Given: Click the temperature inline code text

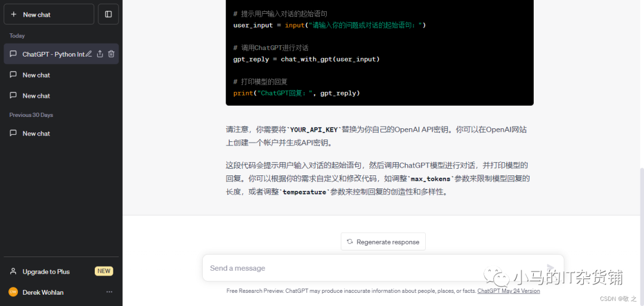Looking at the screenshot, I should click(x=304, y=192).
